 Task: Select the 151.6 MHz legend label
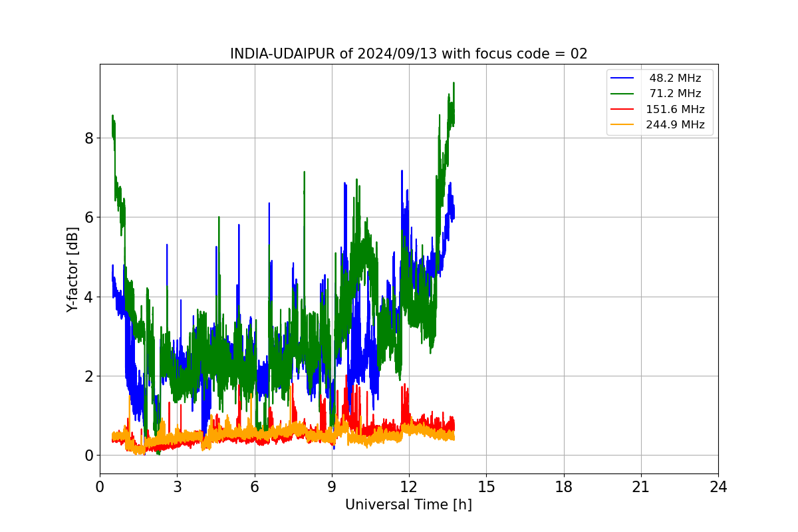(675, 109)
